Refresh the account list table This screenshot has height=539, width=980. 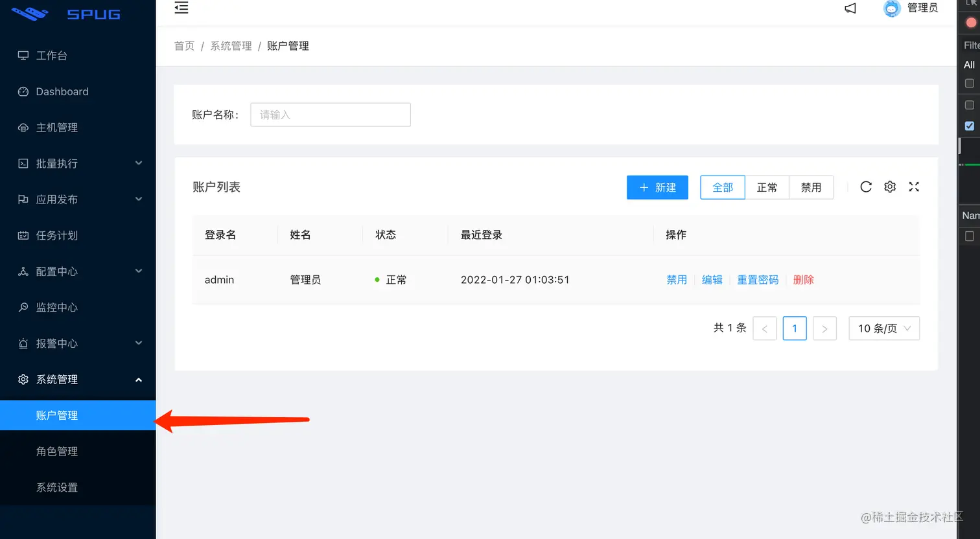[866, 187]
